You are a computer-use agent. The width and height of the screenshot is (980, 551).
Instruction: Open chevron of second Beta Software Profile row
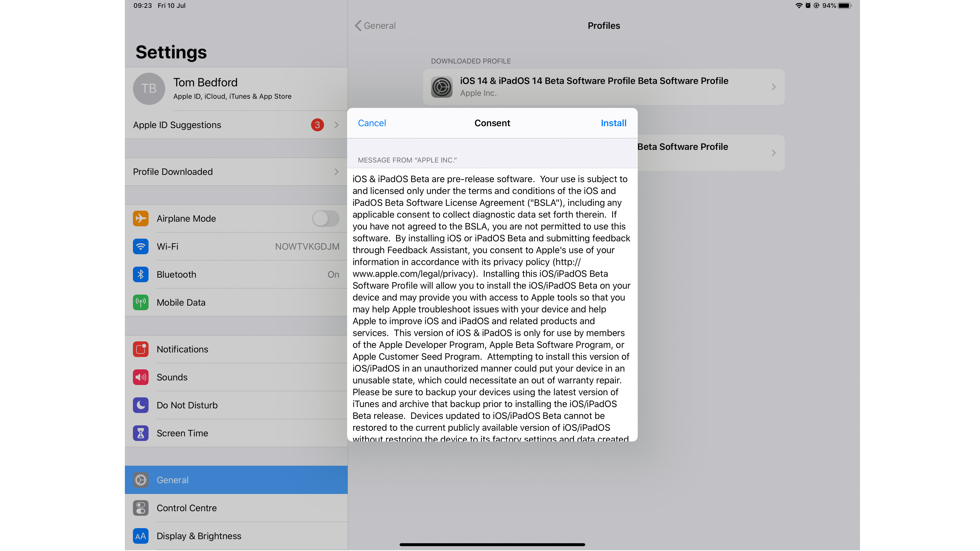tap(773, 153)
